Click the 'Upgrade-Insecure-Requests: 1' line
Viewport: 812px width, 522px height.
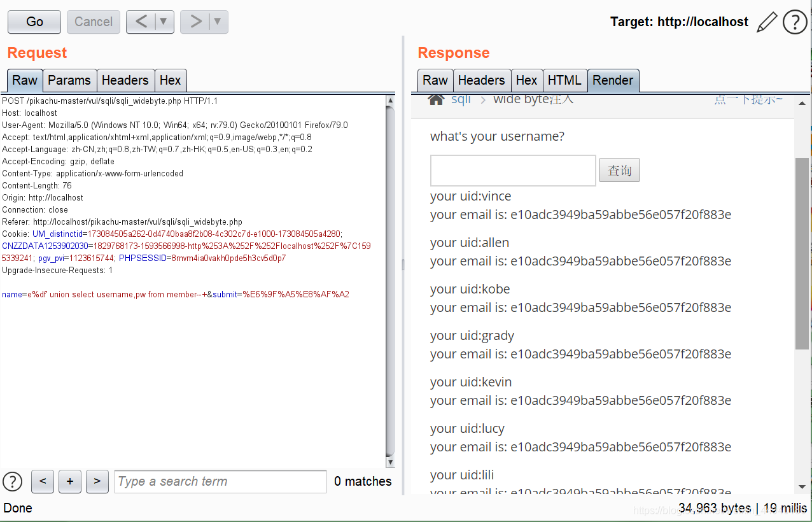tap(57, 270)
